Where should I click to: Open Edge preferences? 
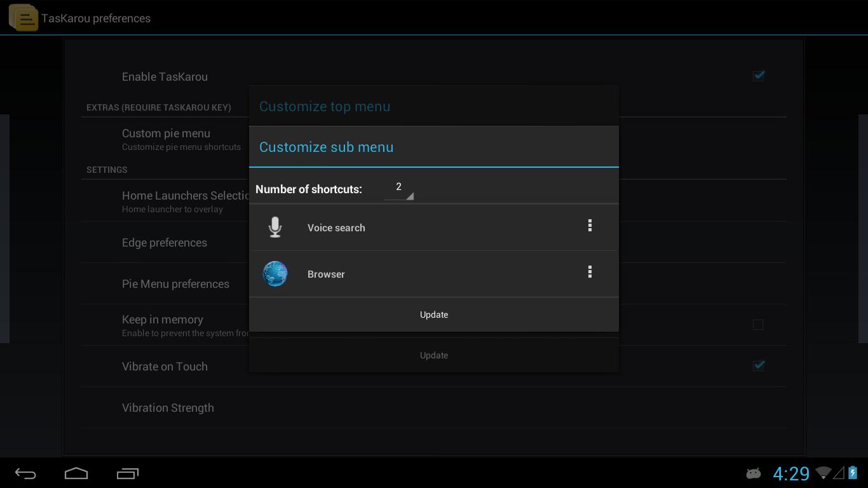165,243
